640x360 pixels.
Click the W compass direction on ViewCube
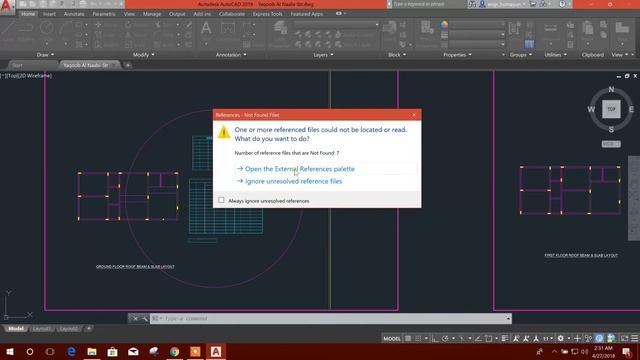pyautogui.click(x=591, y=109)
